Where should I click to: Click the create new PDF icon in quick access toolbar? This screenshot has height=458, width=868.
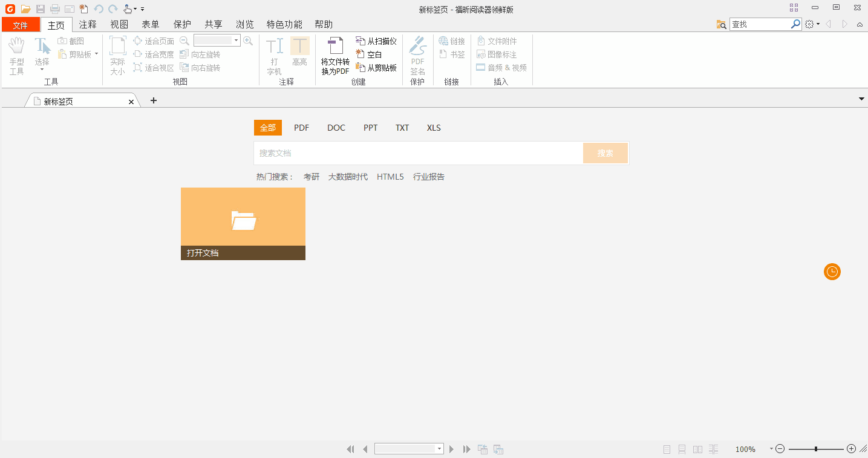click(83, 8)
